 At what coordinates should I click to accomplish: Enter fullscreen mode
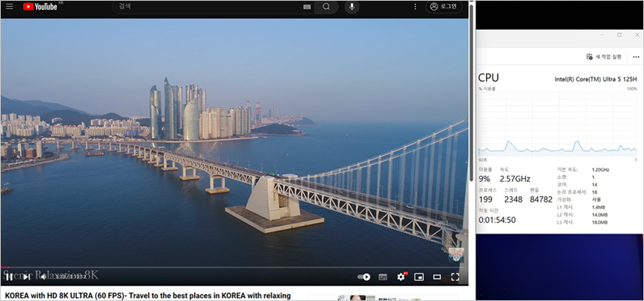[455, 277]
